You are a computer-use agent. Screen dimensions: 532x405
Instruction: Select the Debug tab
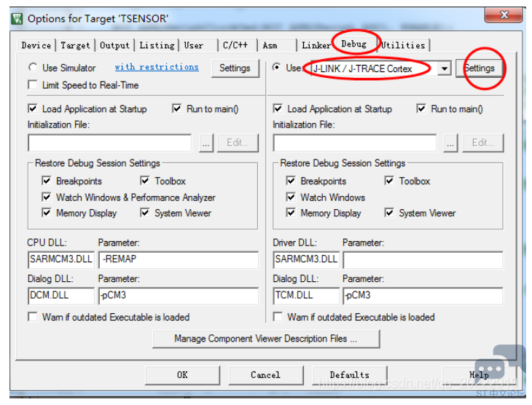point(354,44)
